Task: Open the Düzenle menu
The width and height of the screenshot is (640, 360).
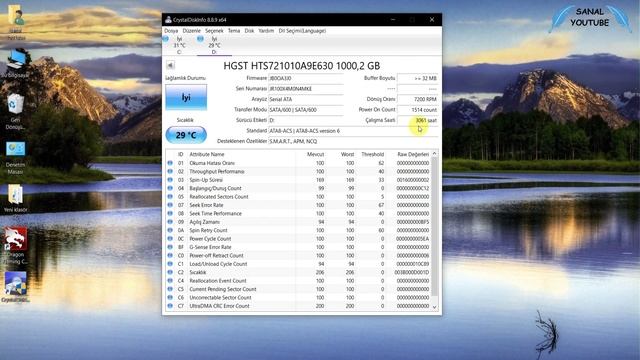Action: pyautogui.click(x=191, y=31)
